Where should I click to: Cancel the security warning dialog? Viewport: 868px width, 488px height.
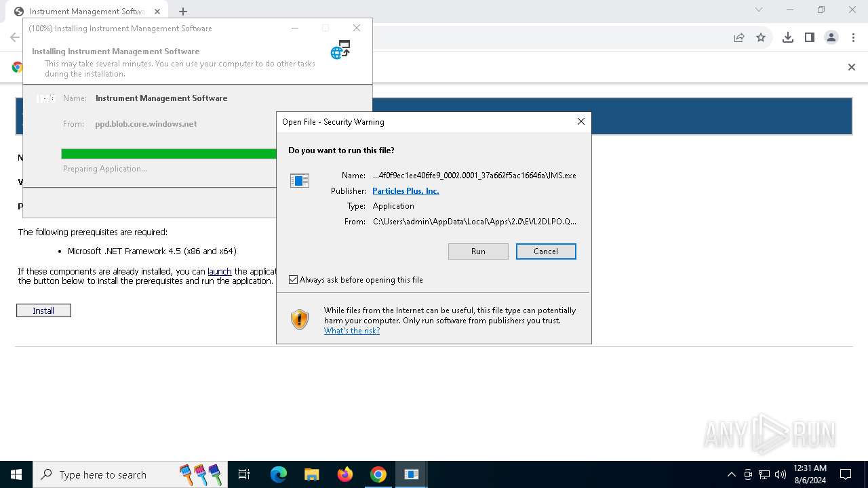pyautogui.click(x=546, y=251)
